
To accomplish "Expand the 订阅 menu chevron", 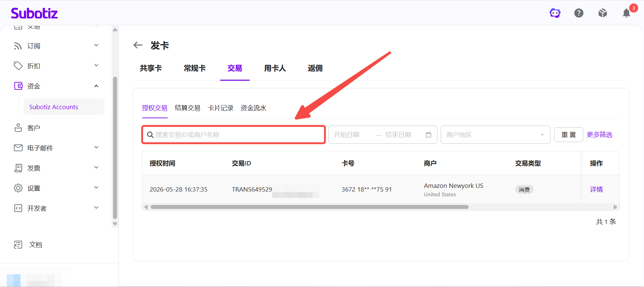I will 96,45.
